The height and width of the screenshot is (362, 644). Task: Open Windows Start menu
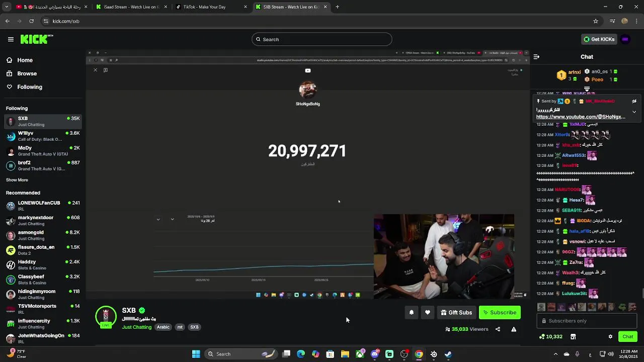[x=196, y=354]
